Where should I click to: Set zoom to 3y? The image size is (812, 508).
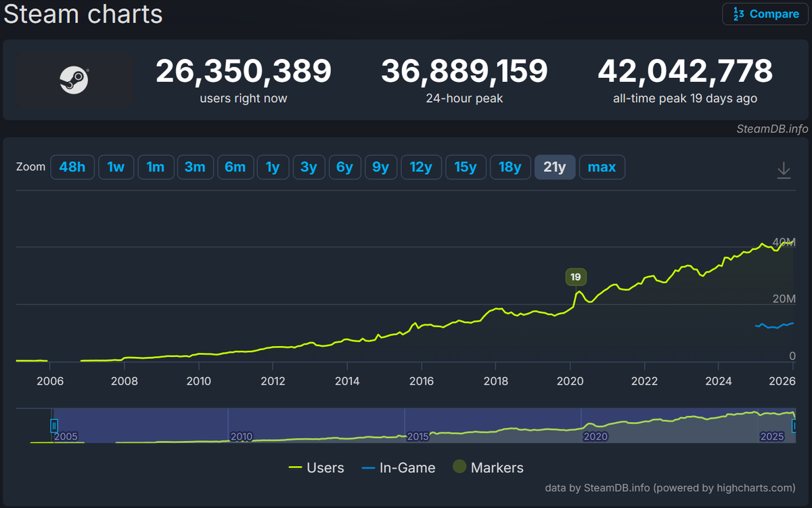(309, 167)
